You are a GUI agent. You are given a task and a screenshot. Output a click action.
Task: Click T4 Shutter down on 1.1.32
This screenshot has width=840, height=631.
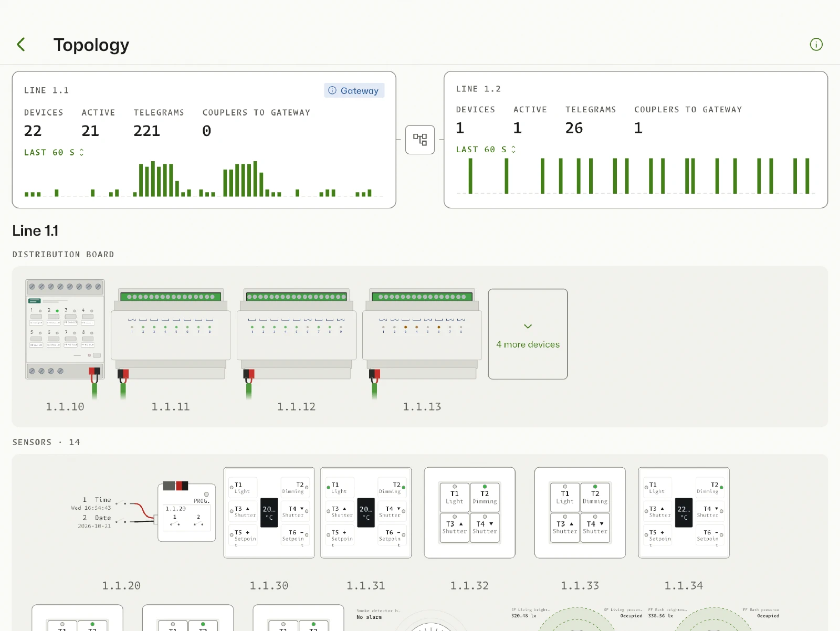coord(485,528)
